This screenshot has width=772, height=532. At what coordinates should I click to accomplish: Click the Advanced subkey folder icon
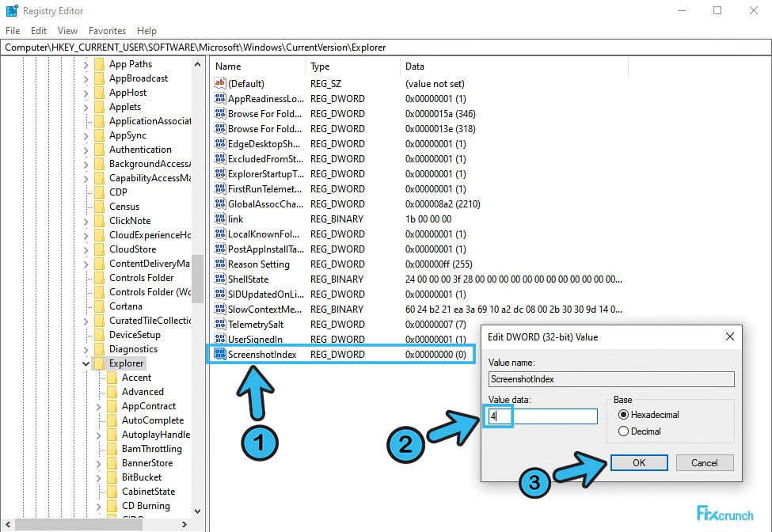click(x=112, y=392)
